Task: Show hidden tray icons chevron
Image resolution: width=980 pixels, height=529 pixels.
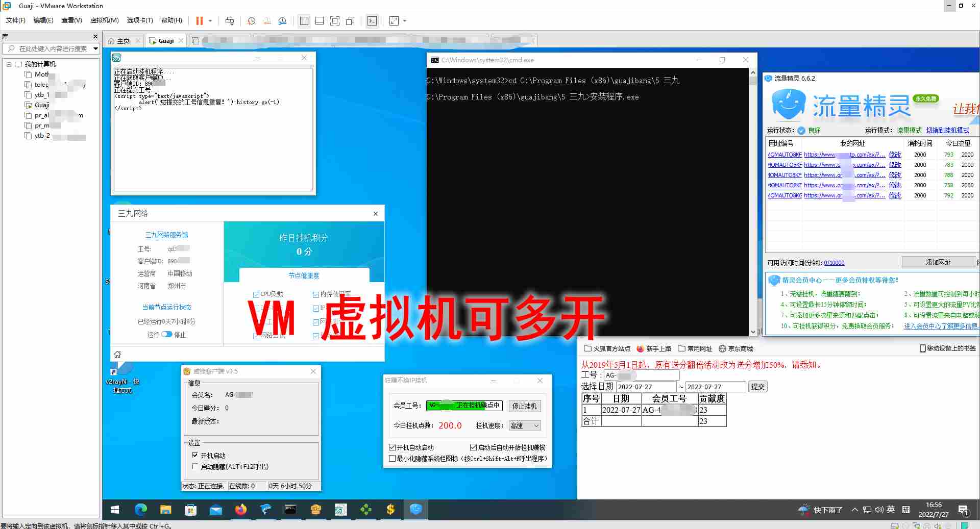Action: tap(854, 510)
